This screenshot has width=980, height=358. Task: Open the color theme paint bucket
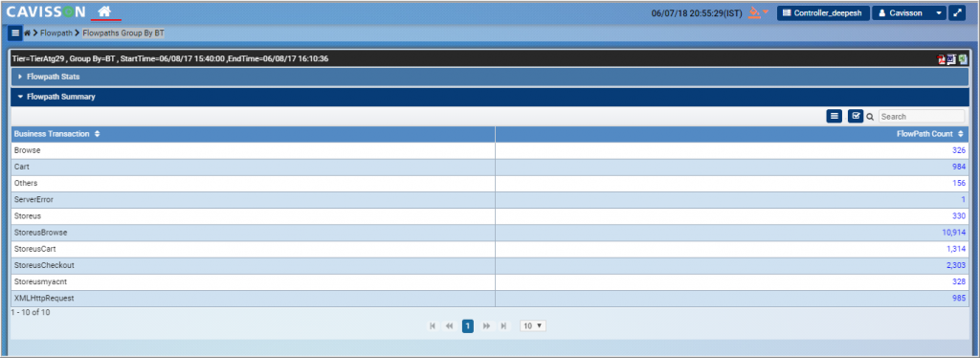754,12
